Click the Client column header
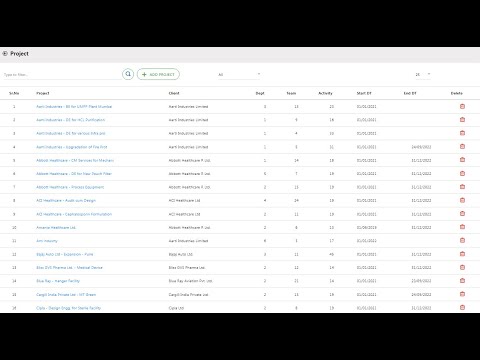 point(174,93)
